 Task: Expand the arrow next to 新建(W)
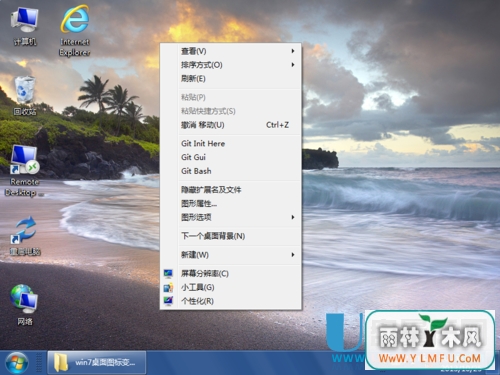(293, 255)
